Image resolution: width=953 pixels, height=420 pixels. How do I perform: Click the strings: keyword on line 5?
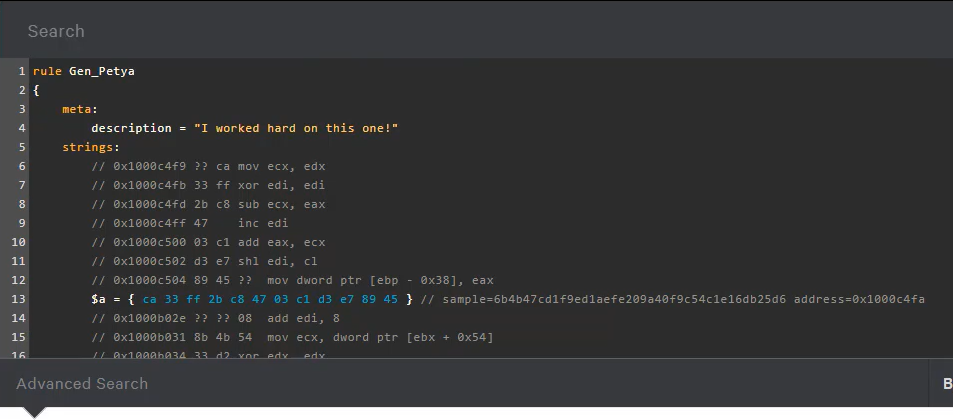[x=91, y=147]
